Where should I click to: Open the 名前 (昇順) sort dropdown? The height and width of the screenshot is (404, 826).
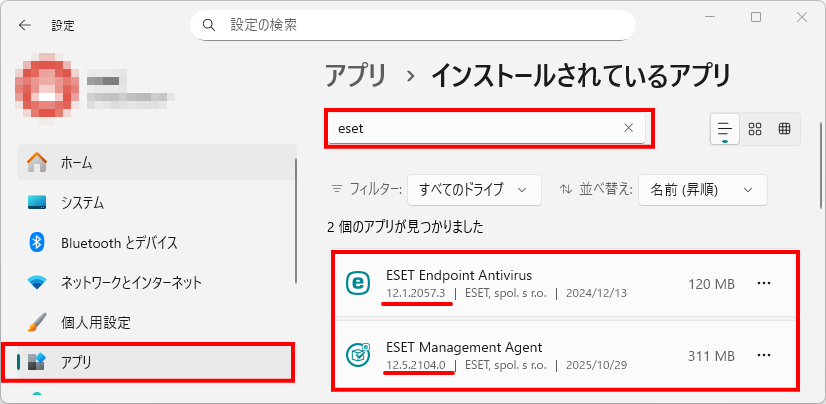point(701,189)
